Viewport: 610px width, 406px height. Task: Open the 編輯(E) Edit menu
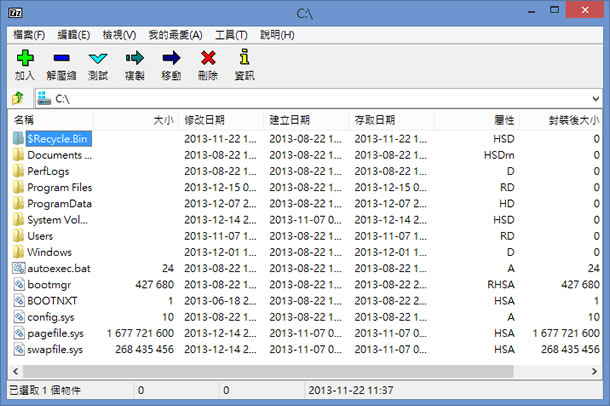(74, 35)
